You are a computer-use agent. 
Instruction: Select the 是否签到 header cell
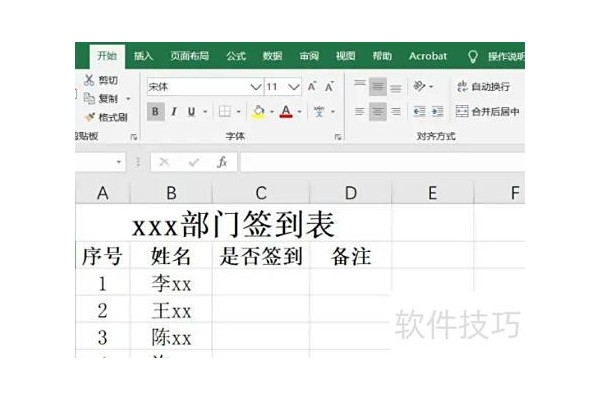point(261,256)
